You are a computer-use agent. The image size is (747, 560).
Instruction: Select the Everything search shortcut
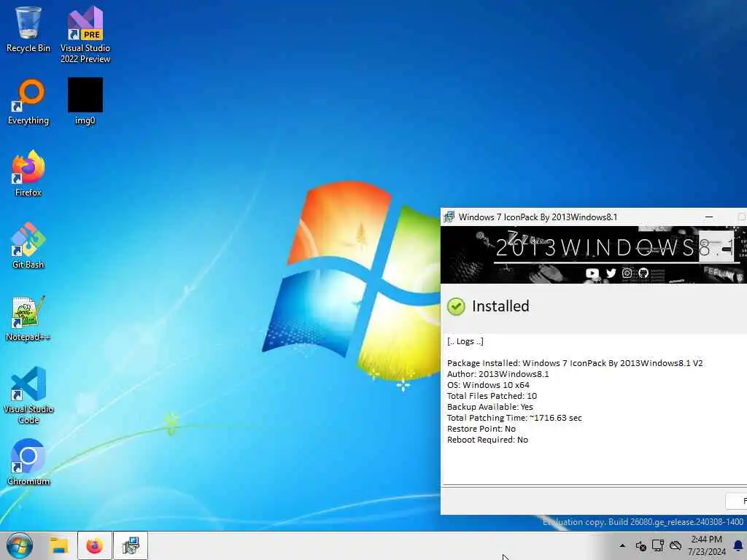pyautogui.click(x=28, y=102)
